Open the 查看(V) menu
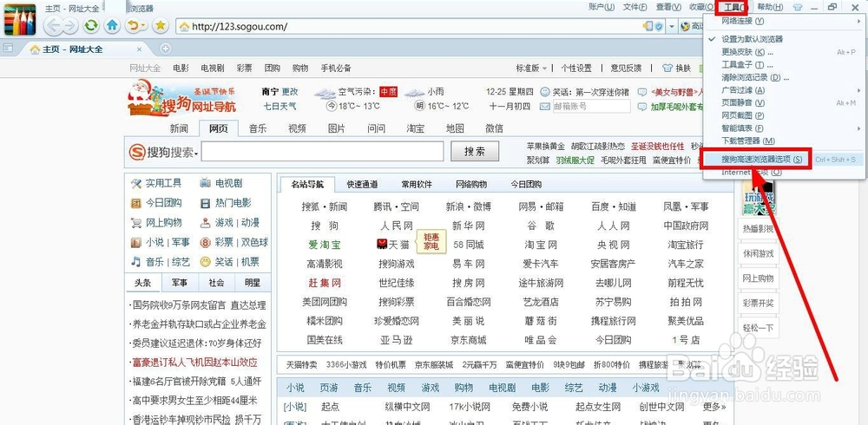Screen dimensions: 868x425 point(668,7)
